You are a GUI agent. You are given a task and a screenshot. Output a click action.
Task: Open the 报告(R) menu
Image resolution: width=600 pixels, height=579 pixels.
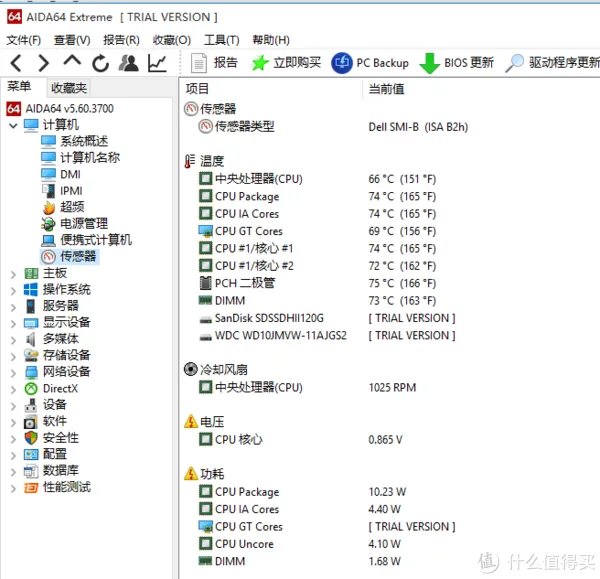[x=121, y=40]
